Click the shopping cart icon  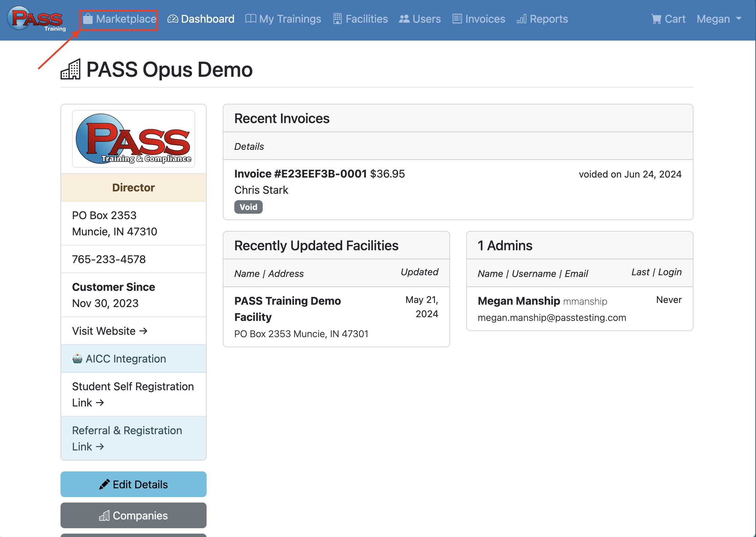tap(656, 19)
